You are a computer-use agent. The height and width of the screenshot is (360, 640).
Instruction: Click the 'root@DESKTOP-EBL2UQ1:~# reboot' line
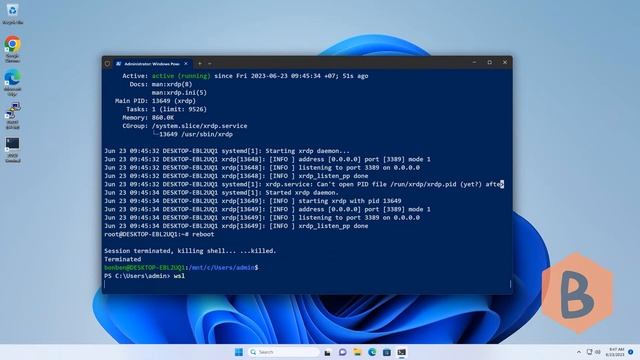[159, 234]
